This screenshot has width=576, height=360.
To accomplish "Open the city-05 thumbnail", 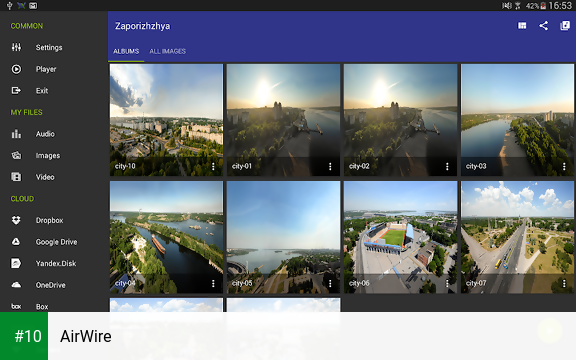I will (283, 237).
